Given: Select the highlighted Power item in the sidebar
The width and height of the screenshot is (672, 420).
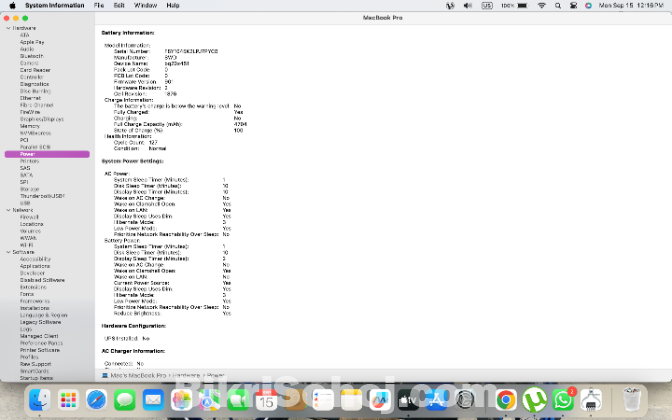Looking at the screenshot, I should point(47,154).
